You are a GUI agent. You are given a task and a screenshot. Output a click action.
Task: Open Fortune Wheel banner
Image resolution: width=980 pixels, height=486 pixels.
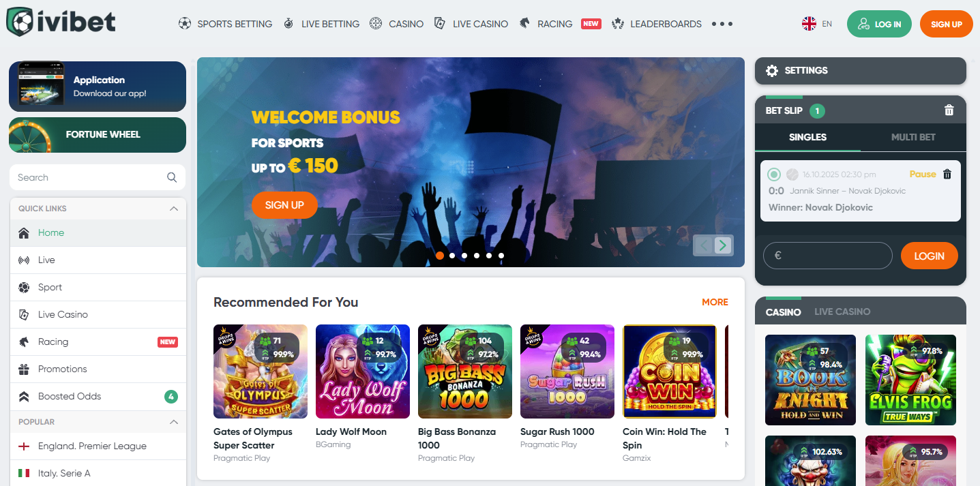click(x=98, y=135)
